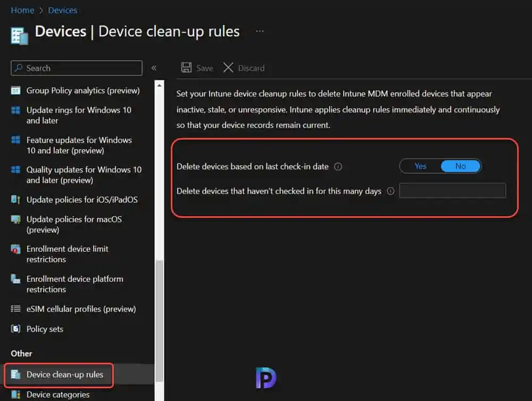
Task: Click the text 'Delete devices based on last check-in date'
Action: (252, 166)
